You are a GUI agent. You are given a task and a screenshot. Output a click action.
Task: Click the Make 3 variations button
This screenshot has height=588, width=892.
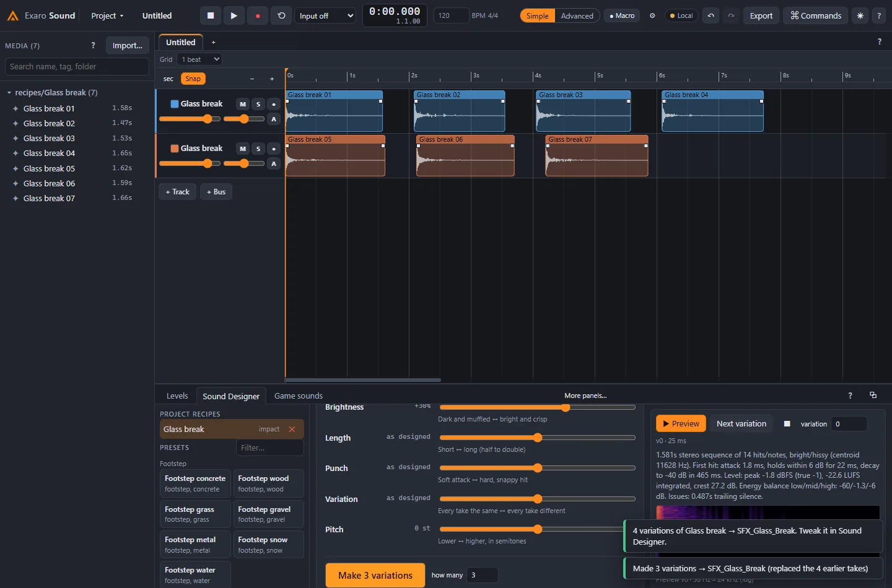coord(375,575)
